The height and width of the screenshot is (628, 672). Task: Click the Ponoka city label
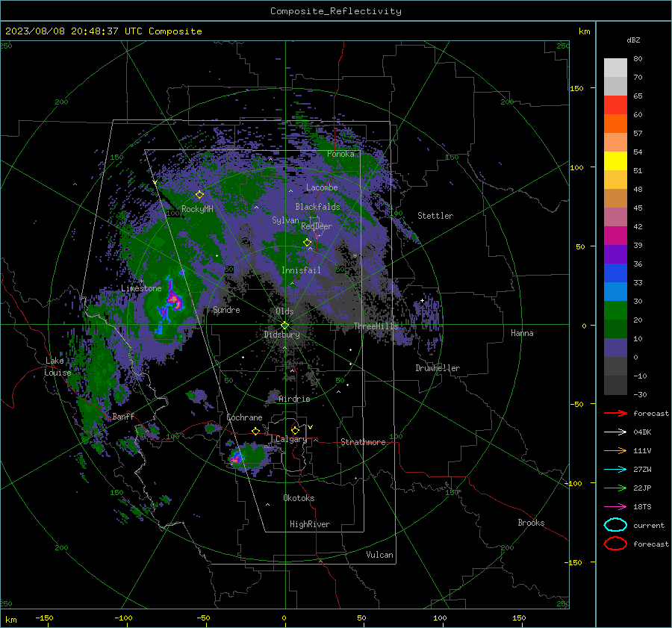coord(340,154)
